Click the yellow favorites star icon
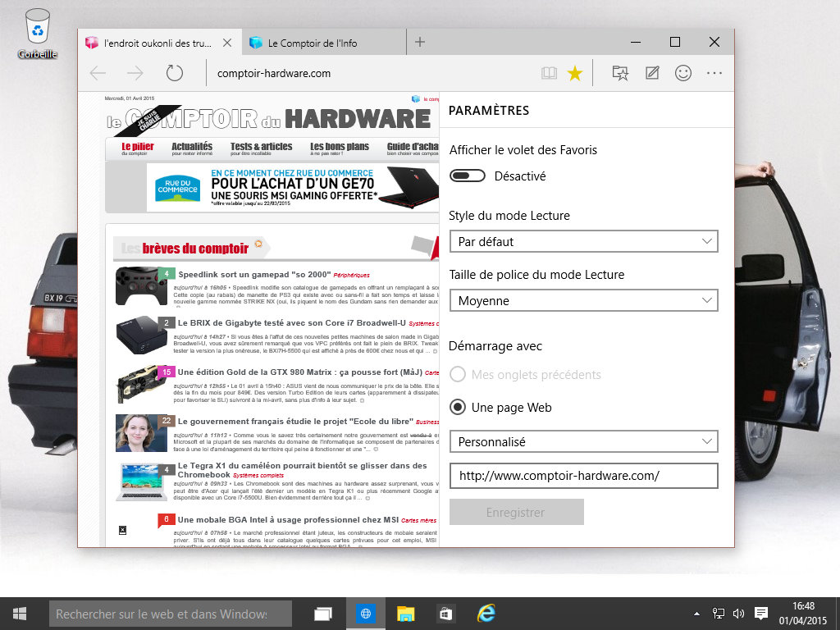The width and height of the screenshot is (840, 630). (x=575, y=73)
